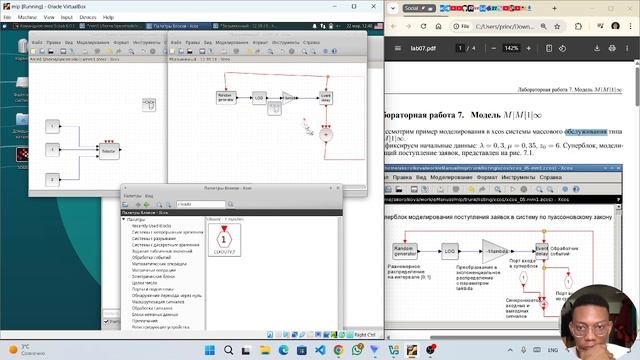Click the green forward arrow in the palette browser
This screenshot has height=360, width=640.
click(147, 204)
